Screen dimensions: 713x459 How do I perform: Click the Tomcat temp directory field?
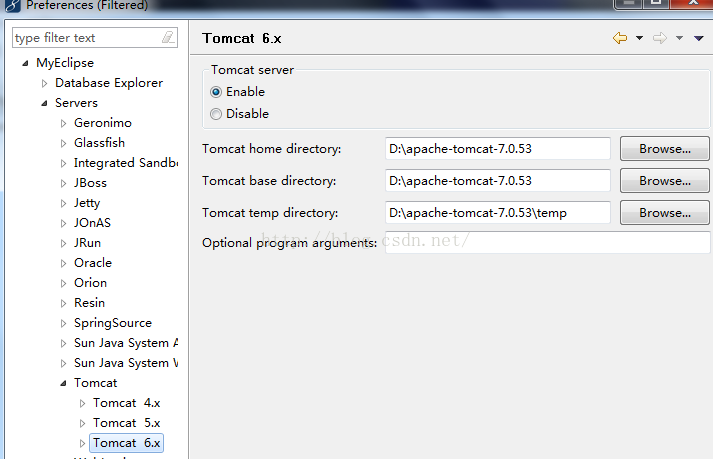pos(497,212)
